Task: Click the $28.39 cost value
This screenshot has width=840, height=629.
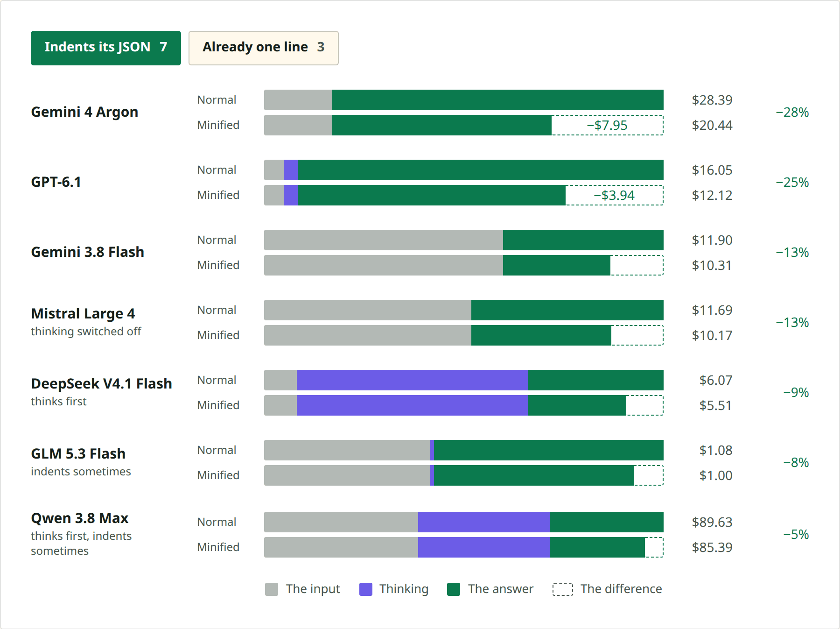Action: coord(712,100)
